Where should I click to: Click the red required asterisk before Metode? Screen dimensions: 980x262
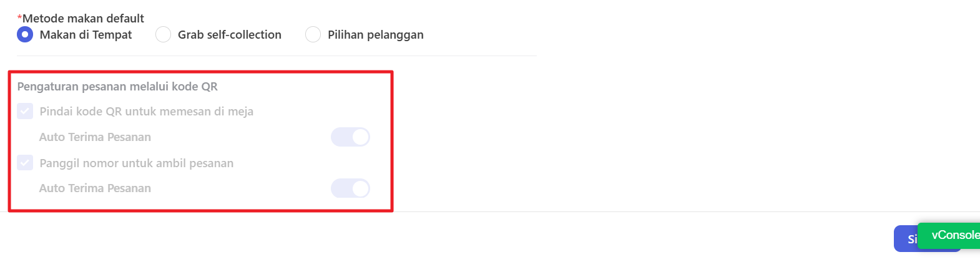19,17
